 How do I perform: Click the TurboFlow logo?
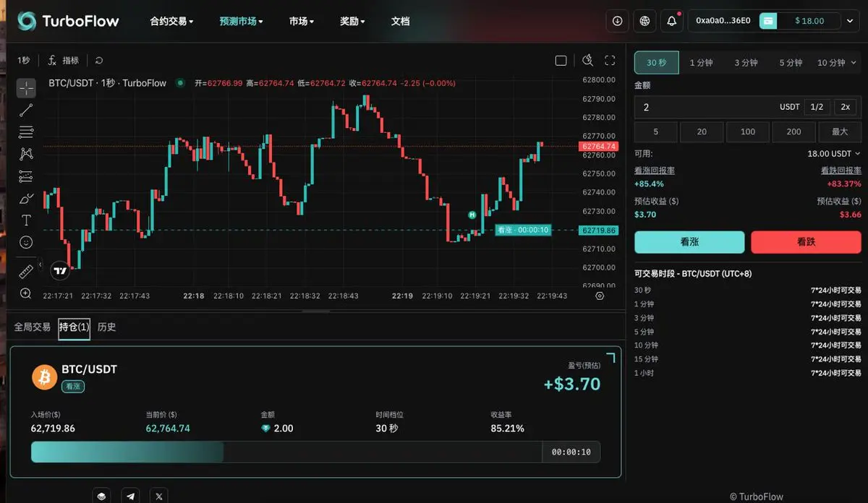[x=68, y=21]
